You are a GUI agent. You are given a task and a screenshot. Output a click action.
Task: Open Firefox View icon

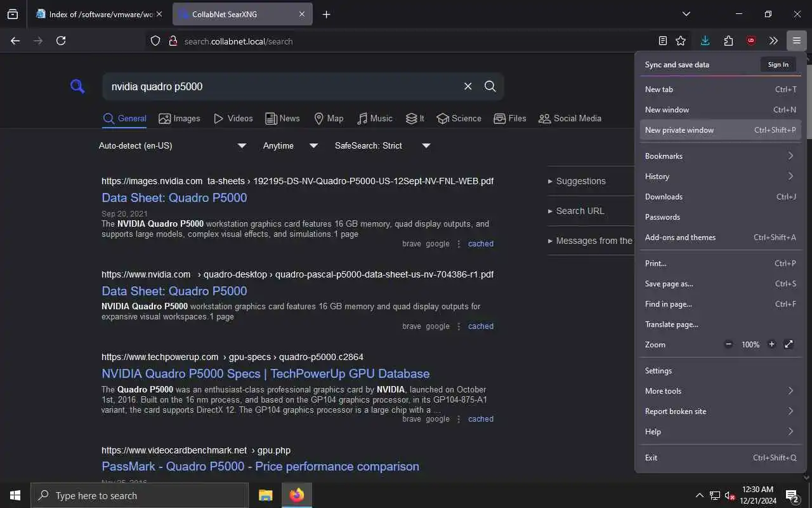pos(13,14)
